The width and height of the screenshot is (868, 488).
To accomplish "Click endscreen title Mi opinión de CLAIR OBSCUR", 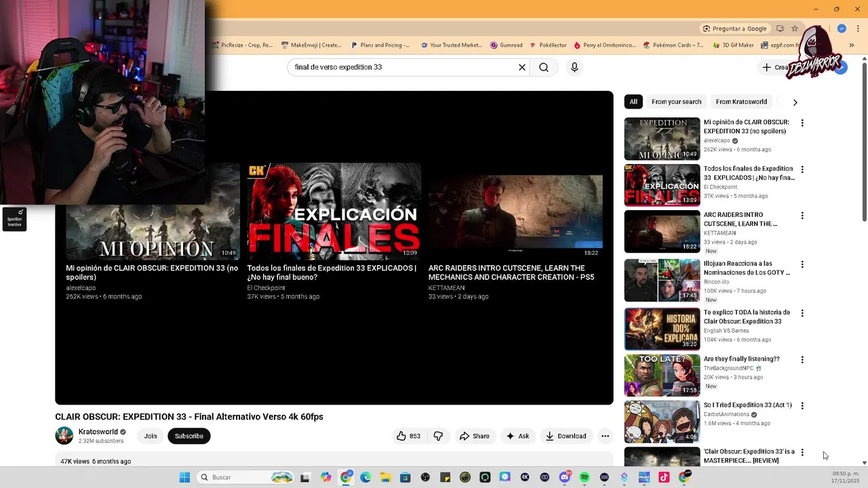I will (152, 272).
